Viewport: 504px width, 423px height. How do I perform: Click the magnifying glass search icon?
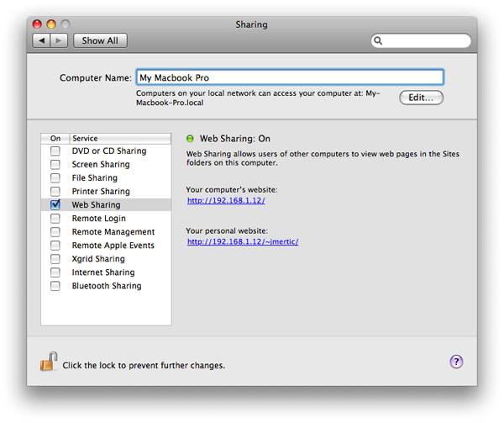pos(378,40)
